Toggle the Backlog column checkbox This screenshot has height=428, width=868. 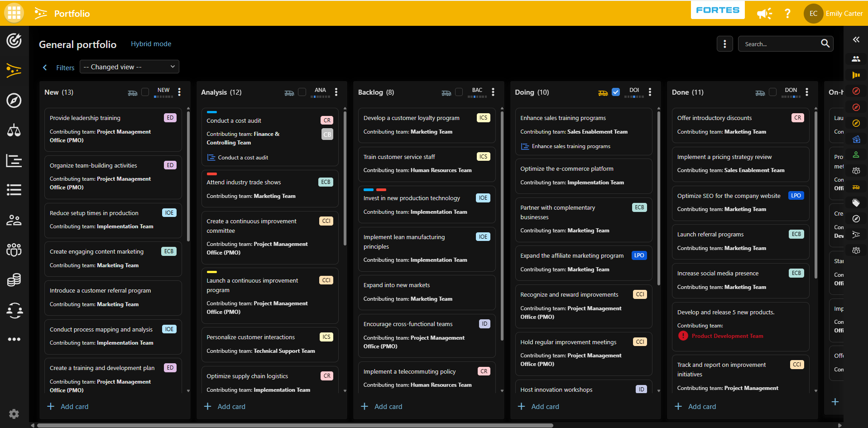coord(459,92)
